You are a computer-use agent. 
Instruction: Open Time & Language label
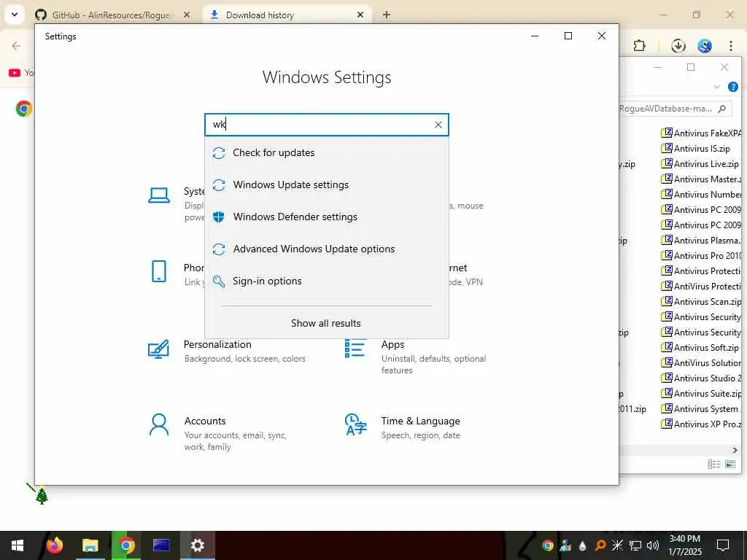(x=420, y=421)
